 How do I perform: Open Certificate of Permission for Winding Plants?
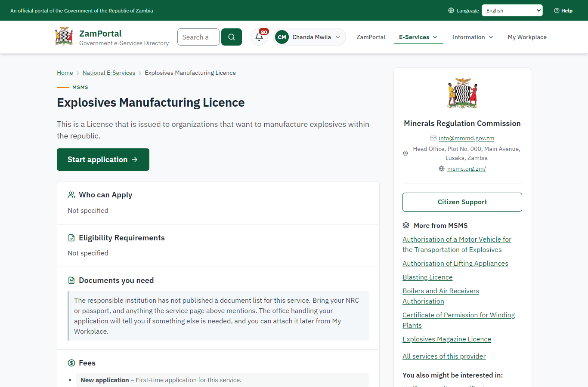(x=458, y=320)
